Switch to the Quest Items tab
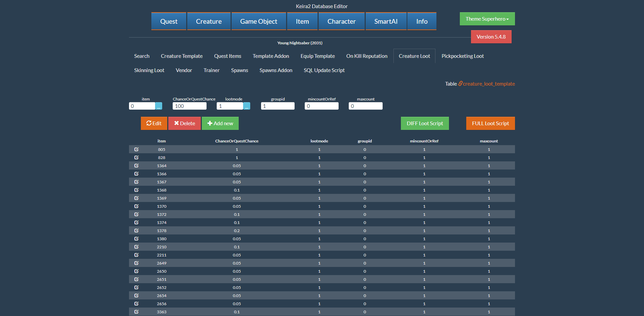Image resolution: width=644 pixels, height=316 pixels. point(228,56)
